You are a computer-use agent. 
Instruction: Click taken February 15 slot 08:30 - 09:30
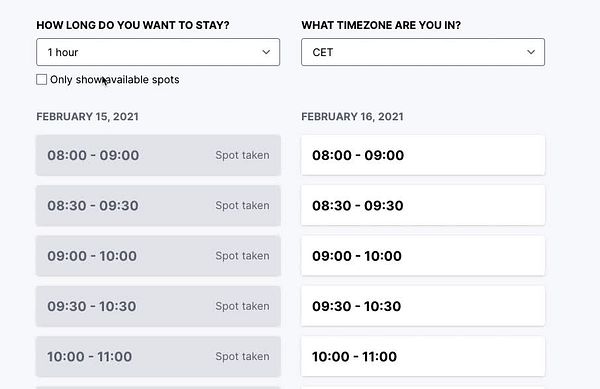tap(158, 205)
